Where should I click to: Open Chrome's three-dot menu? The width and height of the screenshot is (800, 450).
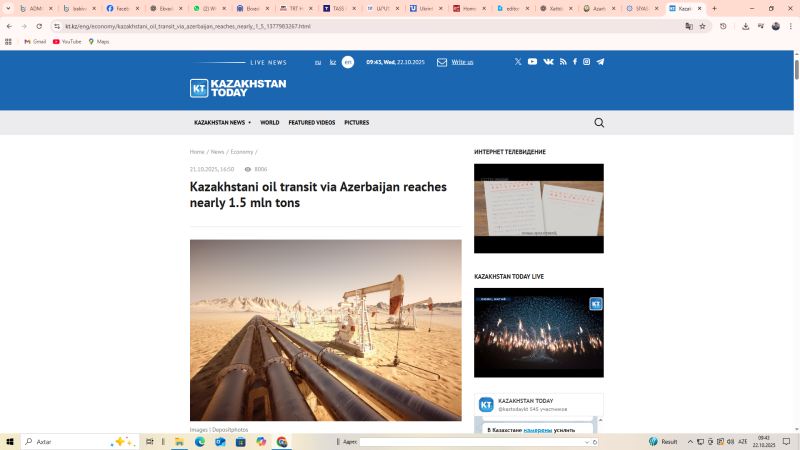[x=789, y=26]
